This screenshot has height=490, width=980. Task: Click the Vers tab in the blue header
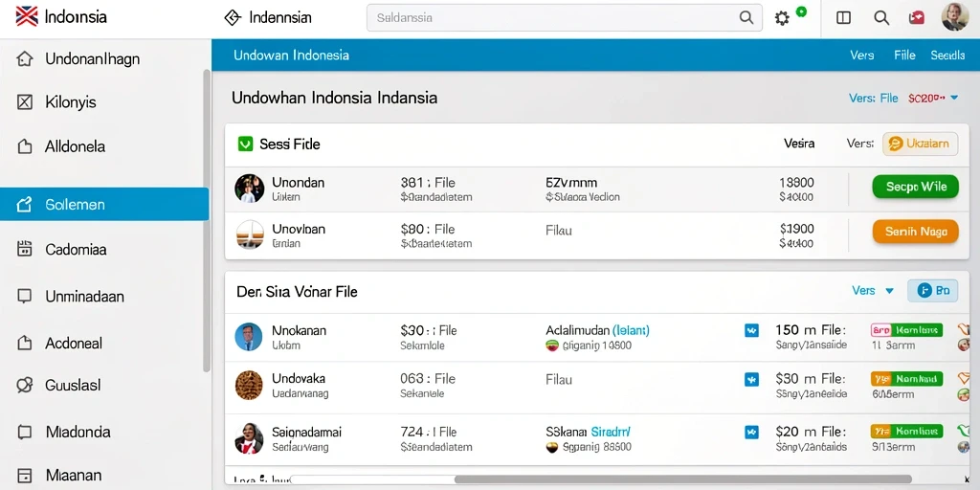(x=862, y=55)
